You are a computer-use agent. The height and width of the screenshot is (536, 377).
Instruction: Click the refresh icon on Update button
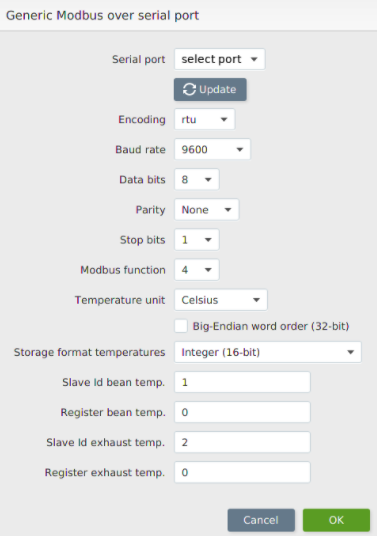tap(189, 90)
